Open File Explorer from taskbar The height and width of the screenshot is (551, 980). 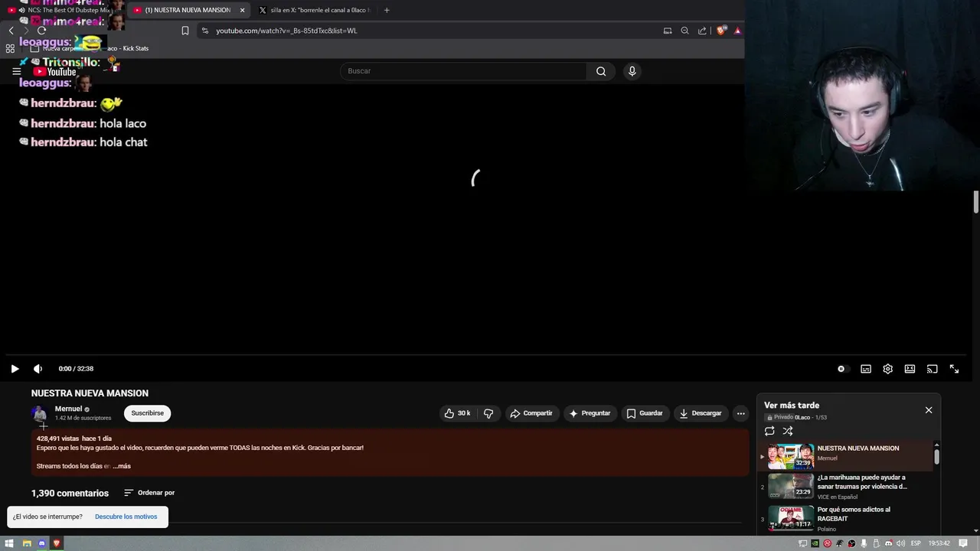tap(26, 543)
